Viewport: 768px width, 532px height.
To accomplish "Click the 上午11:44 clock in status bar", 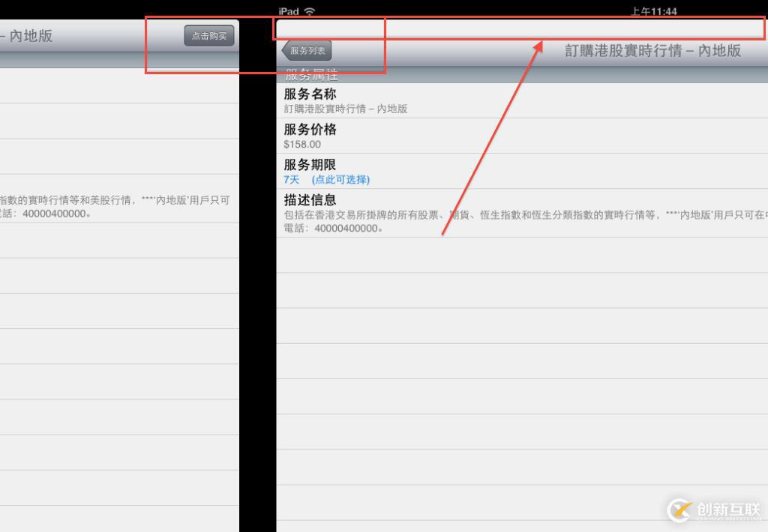I will click(654, 10).
